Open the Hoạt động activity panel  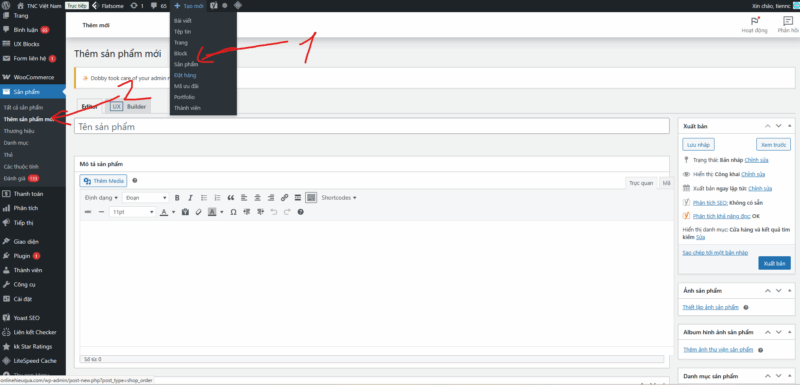754,25
